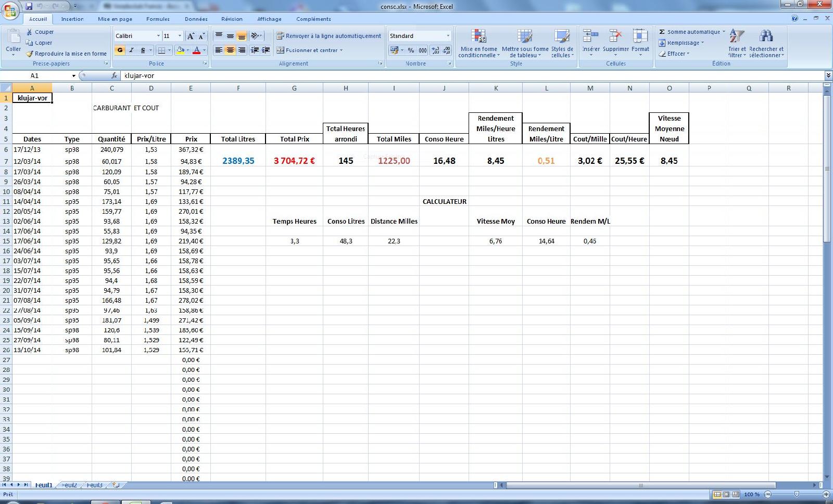Align cell text left
833x504 pixels.
point(219,50)
